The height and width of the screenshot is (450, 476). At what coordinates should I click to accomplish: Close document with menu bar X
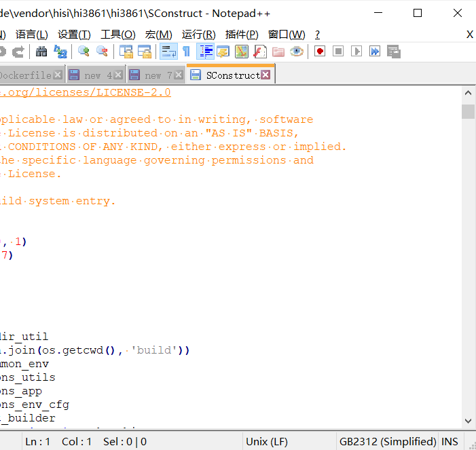[x=470, y=35]
